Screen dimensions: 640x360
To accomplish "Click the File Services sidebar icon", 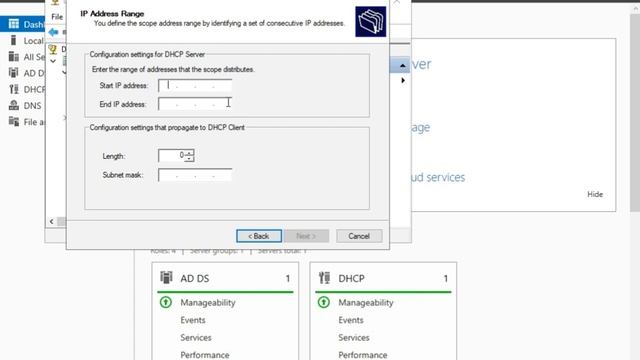I will pos(14,121).
